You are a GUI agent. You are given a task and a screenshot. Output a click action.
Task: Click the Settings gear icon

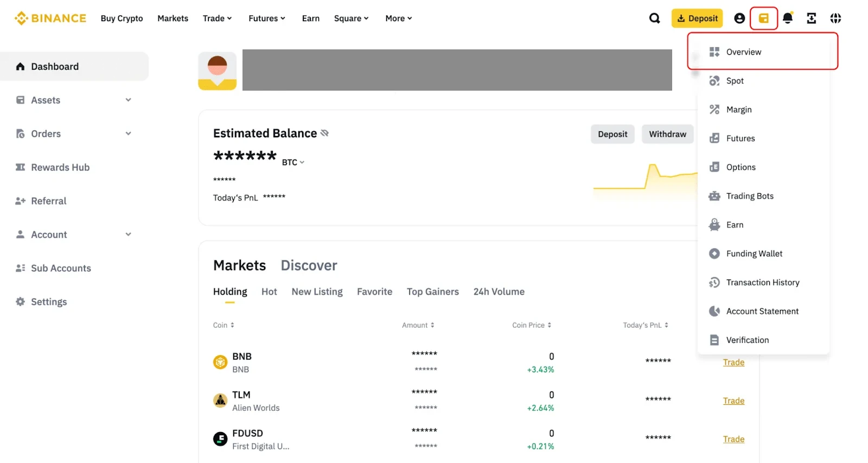[x=21, y=302]
